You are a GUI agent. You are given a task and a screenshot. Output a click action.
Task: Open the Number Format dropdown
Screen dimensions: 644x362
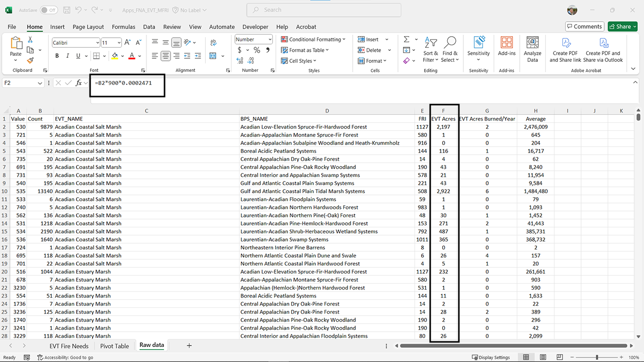point(253,38)
